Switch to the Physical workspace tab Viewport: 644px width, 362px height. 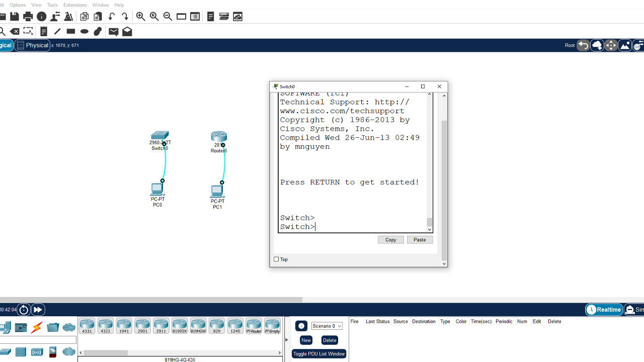pos(33,45)
